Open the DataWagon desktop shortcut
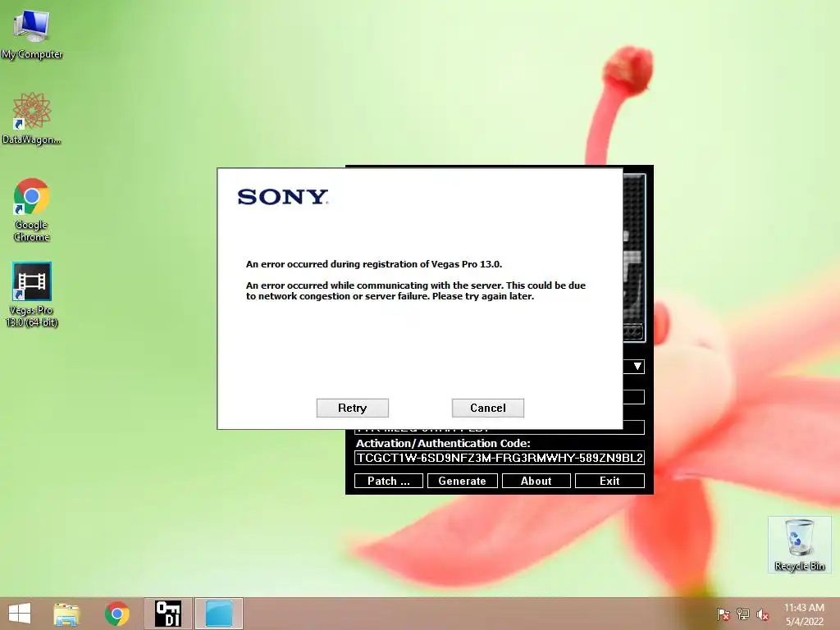The height and width of the screenshot is (630, 840). tap(31, 118)
